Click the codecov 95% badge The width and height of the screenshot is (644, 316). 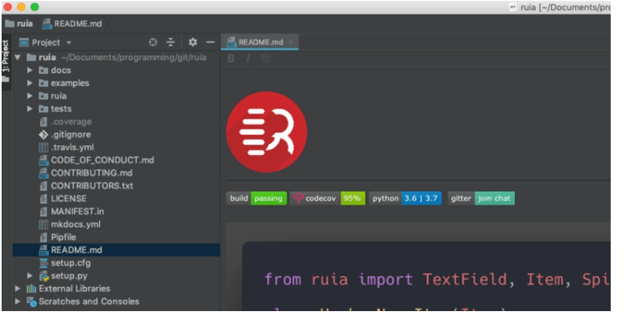[327, 198]
